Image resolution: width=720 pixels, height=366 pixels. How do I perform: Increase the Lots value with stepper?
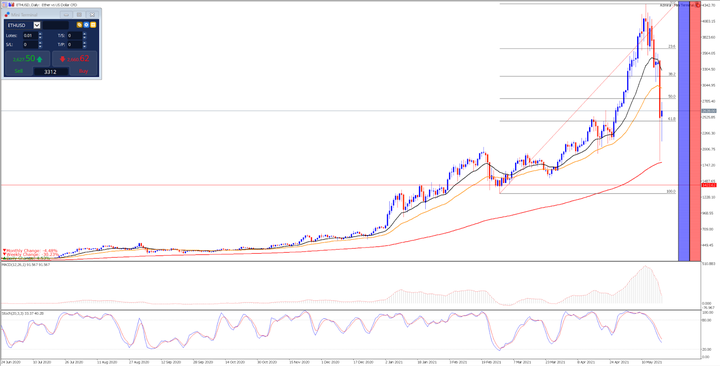[x=40, y=34]
